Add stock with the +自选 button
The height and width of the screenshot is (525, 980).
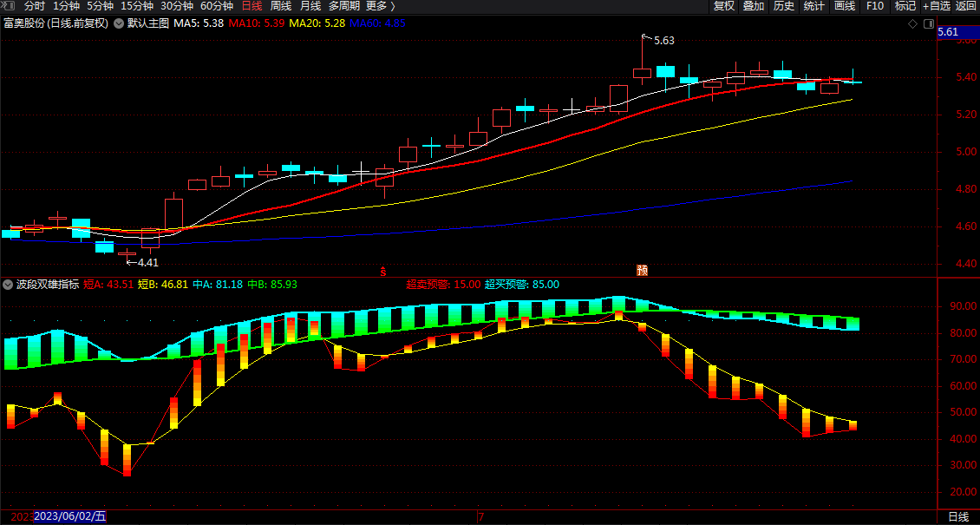pos(937,6)
